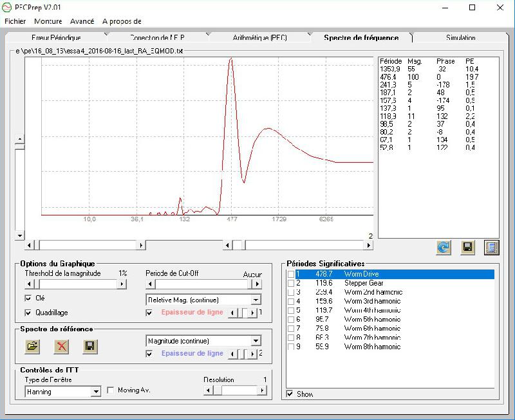
Task: Click period value 1353,9 in the table
Action: (x=390, y=69)
